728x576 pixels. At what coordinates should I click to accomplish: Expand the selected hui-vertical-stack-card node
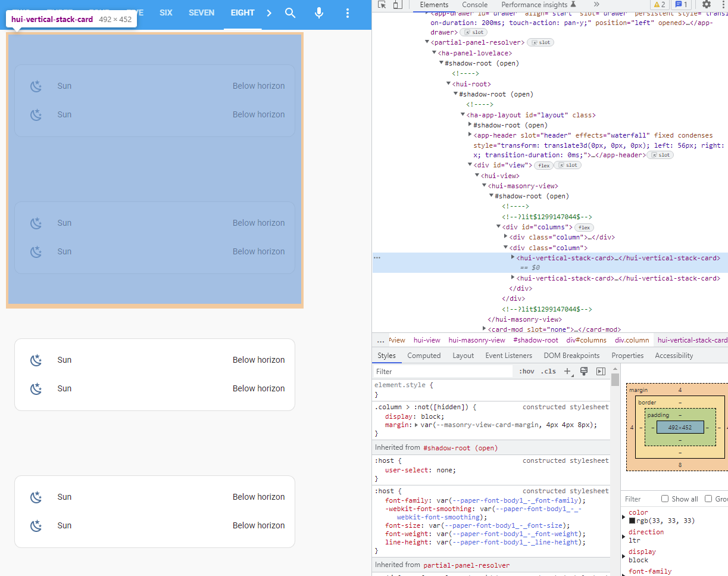pyautogui.click(x=512, y=258)
